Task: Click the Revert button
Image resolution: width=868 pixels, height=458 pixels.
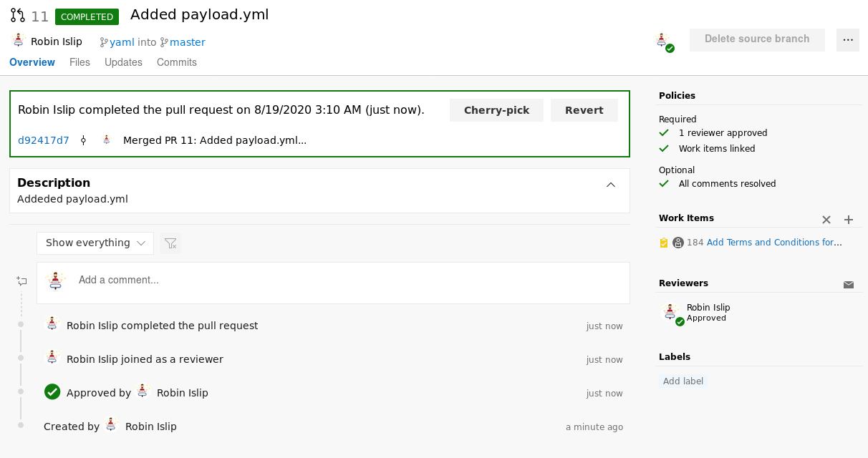Action: pos(584,110)
